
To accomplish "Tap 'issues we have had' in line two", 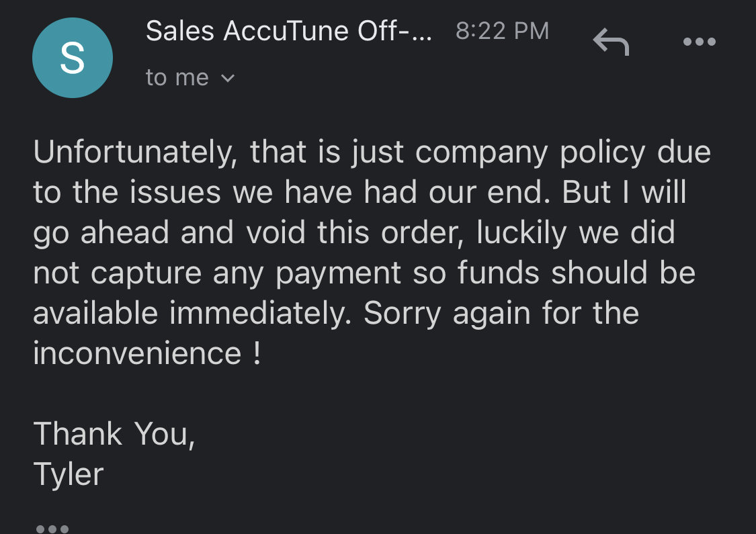I will 273,192.
